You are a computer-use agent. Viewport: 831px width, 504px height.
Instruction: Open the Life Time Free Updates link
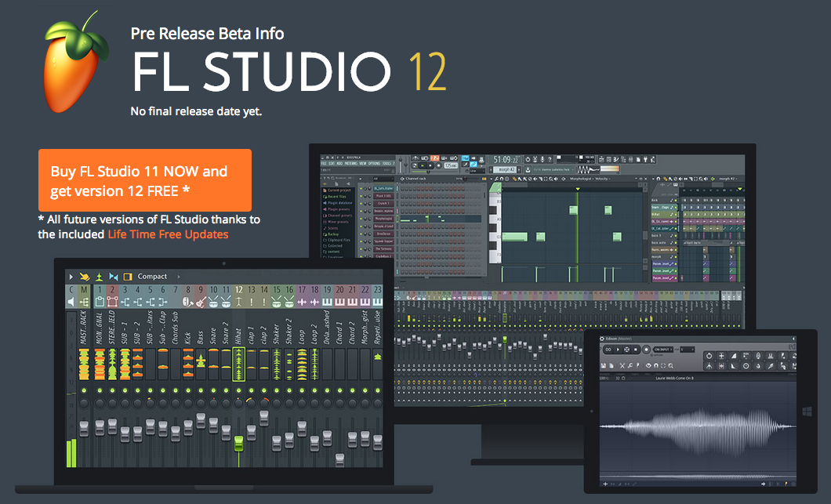[x=168, y=234]
